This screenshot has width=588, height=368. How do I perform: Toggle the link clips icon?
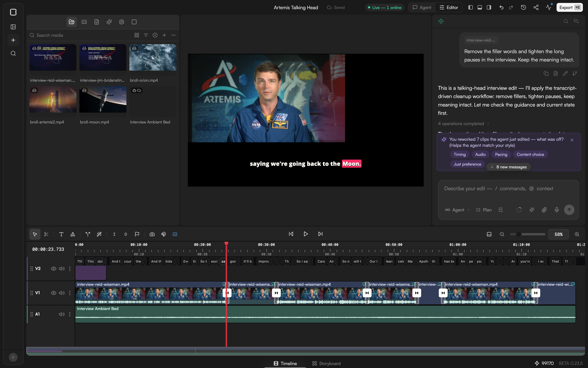[164, 234]
